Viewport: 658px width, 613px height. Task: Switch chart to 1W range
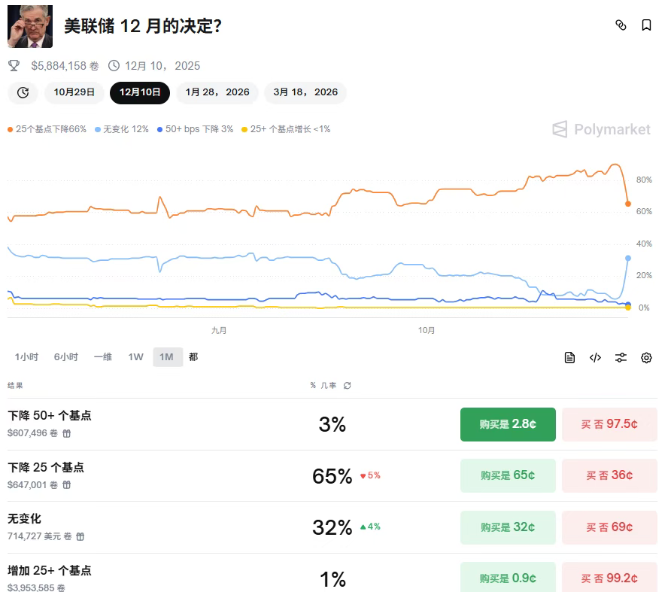[136, 357]
